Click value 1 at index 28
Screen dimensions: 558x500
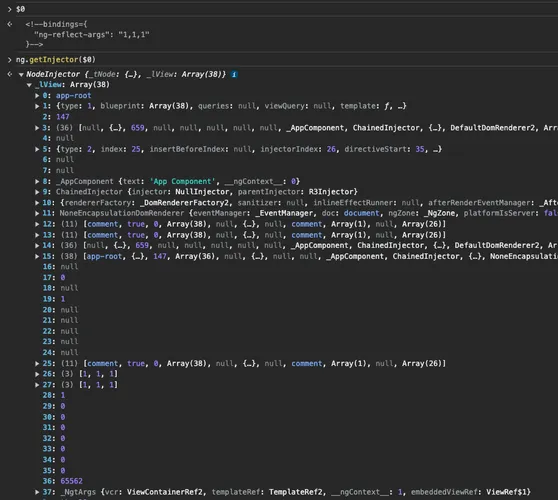(x=63, y=395)
